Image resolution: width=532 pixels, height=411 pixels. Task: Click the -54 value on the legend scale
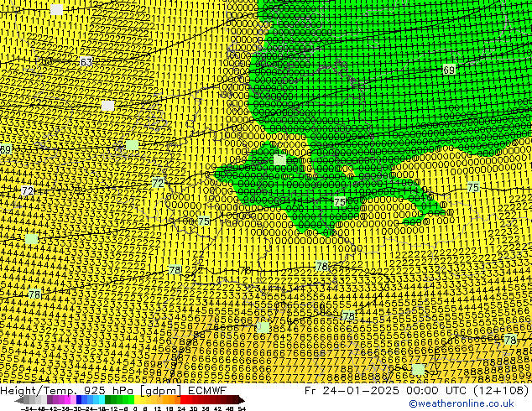pyautogui.click(x=27, y=408)
